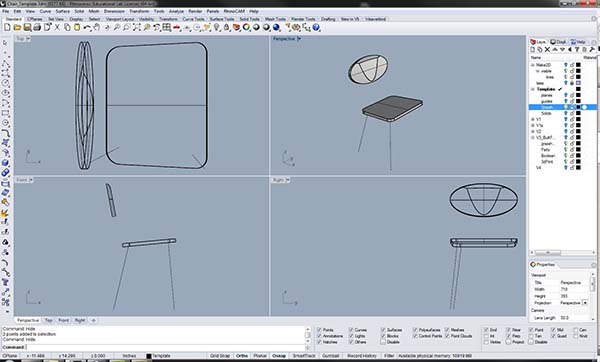600x362 pixels.
Task: Enable the Cen osnap checkbox
Action: 576,330
